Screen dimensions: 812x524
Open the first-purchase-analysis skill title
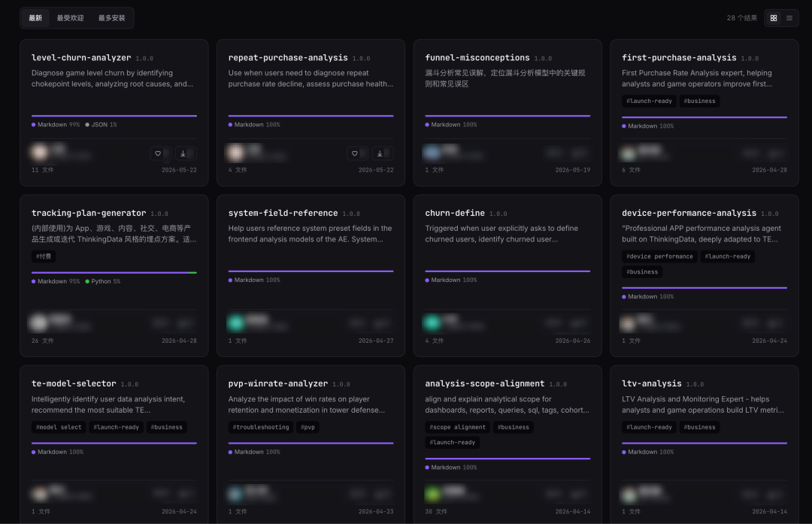pos(679,57)
